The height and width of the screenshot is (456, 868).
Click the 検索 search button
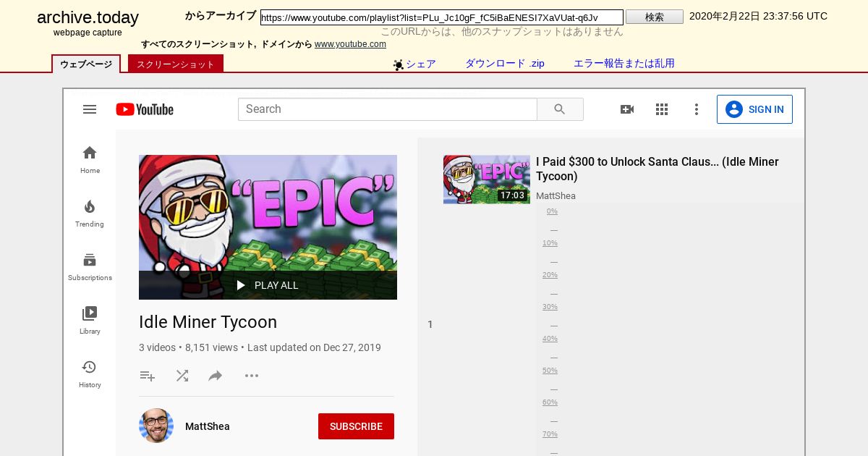pos(655,17)
